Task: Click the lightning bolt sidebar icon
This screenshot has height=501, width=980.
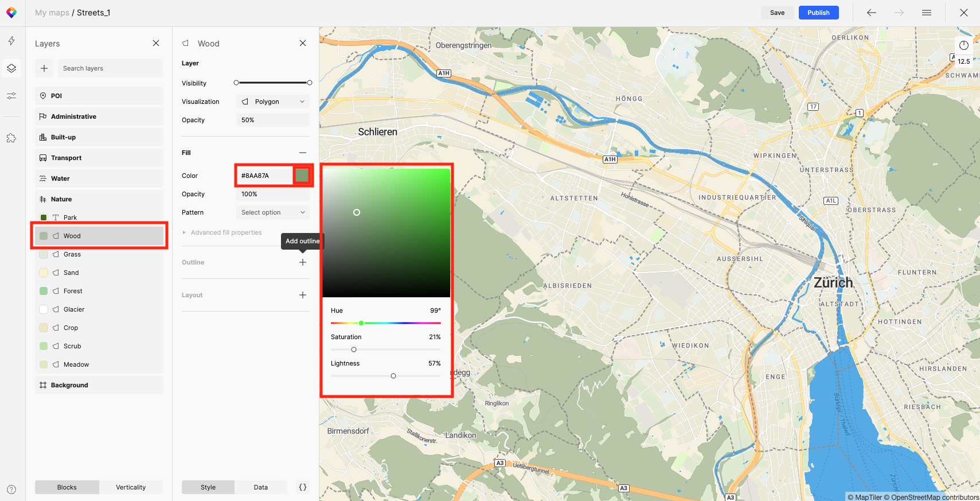Action: click(x=11, y=41)
